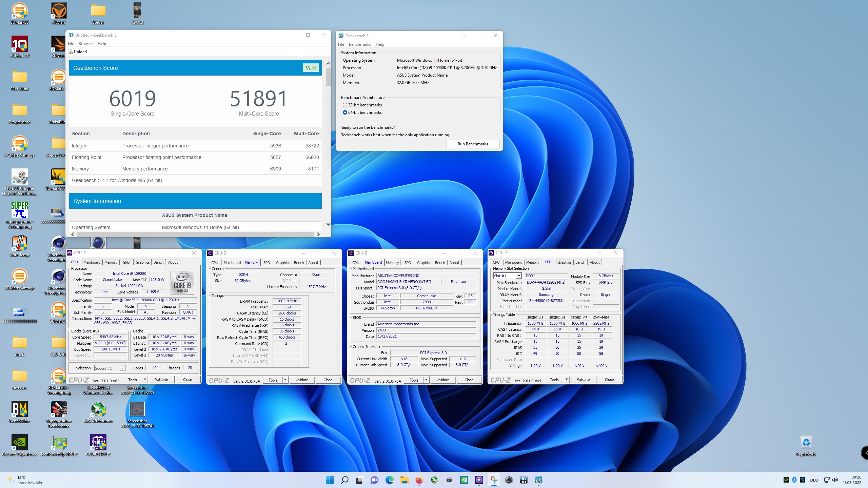Click Geekbench vertical scrollbar down arrow
The image size is (868, 488).
click(x=328, y=224)
